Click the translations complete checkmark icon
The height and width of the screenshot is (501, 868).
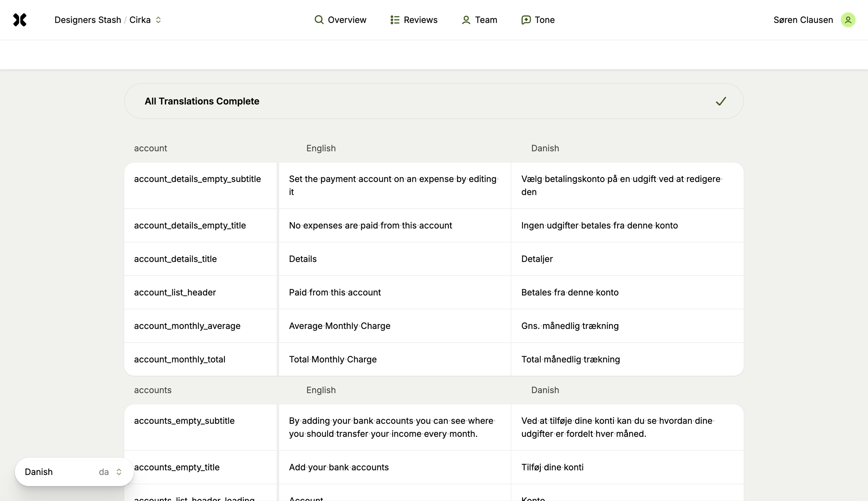coord(721,101)
